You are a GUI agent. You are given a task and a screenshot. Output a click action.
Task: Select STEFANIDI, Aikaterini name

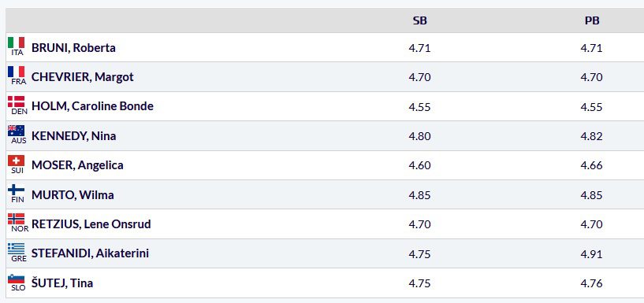(91, 253)
